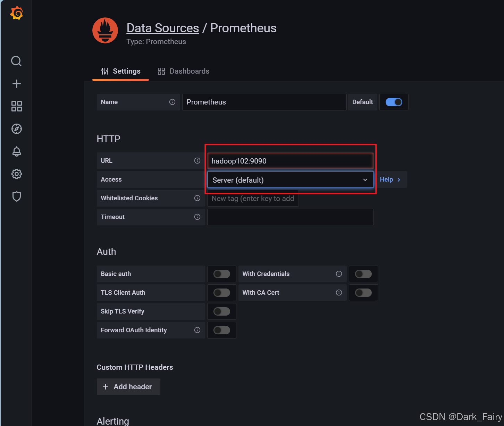Click the Whitelisted Cookies info icon
This screenshot has width=504, height=426.
coord(197,198)
